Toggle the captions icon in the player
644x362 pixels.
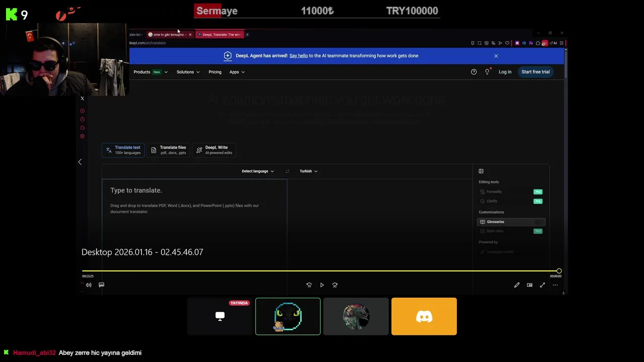[101, 285]
